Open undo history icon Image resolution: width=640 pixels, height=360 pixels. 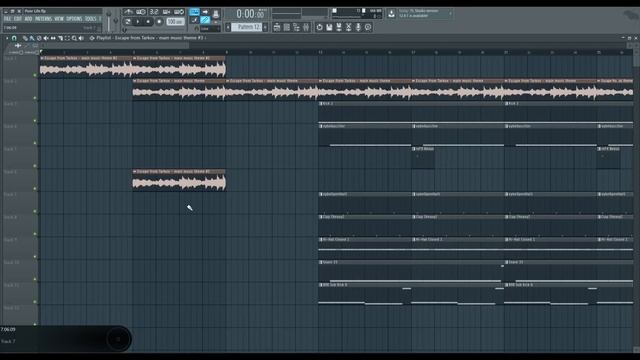[x=319, y=27]
